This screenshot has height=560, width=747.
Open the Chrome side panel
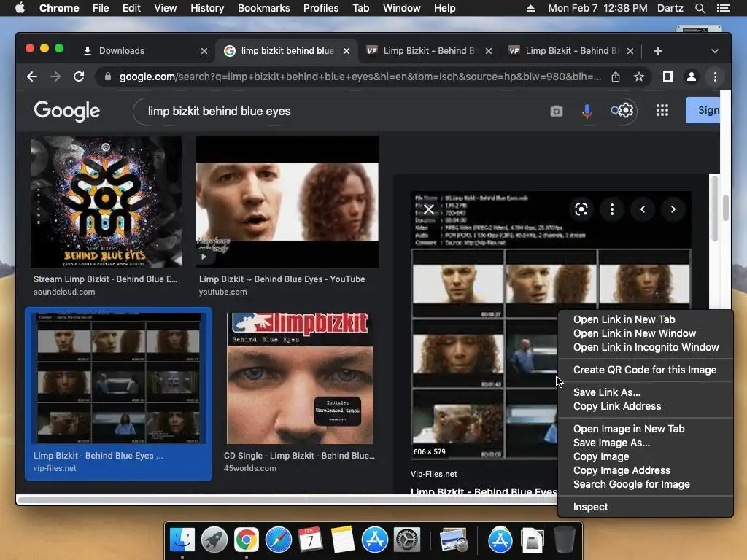[668, 77]
